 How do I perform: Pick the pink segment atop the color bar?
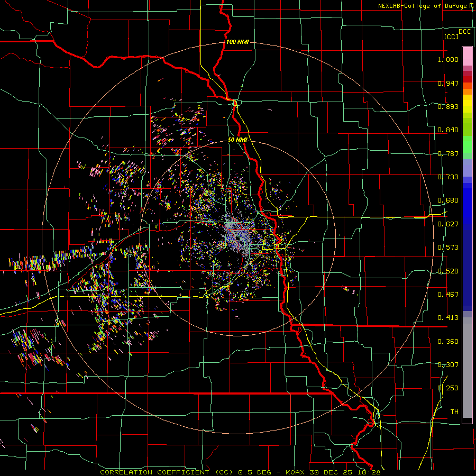[x=467, y=56]
